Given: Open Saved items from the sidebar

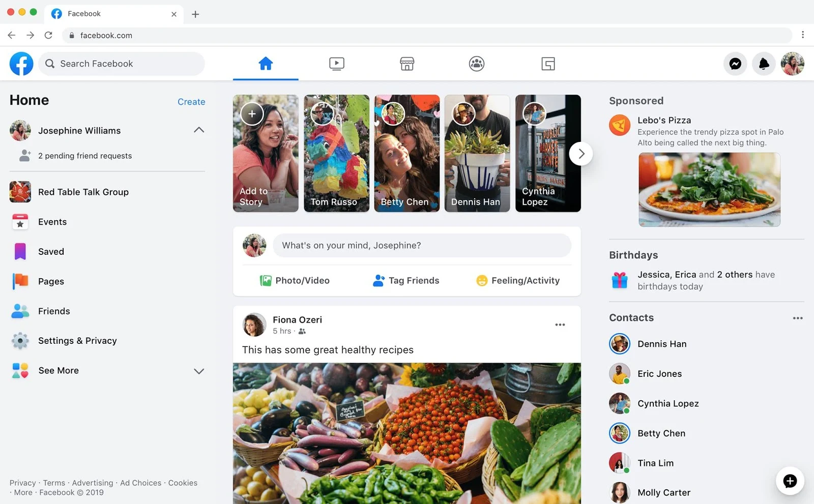Looking at the screenshot, I should (50, 251).
